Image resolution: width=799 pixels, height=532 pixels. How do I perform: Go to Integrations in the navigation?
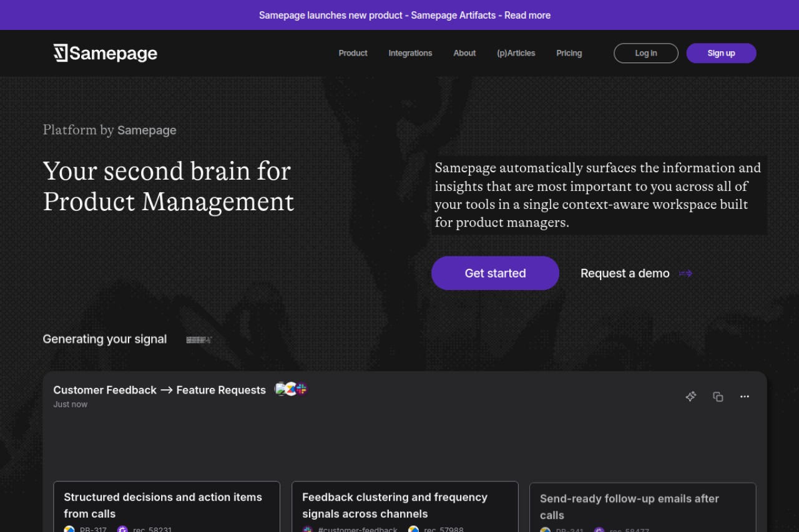click(410, 53)
